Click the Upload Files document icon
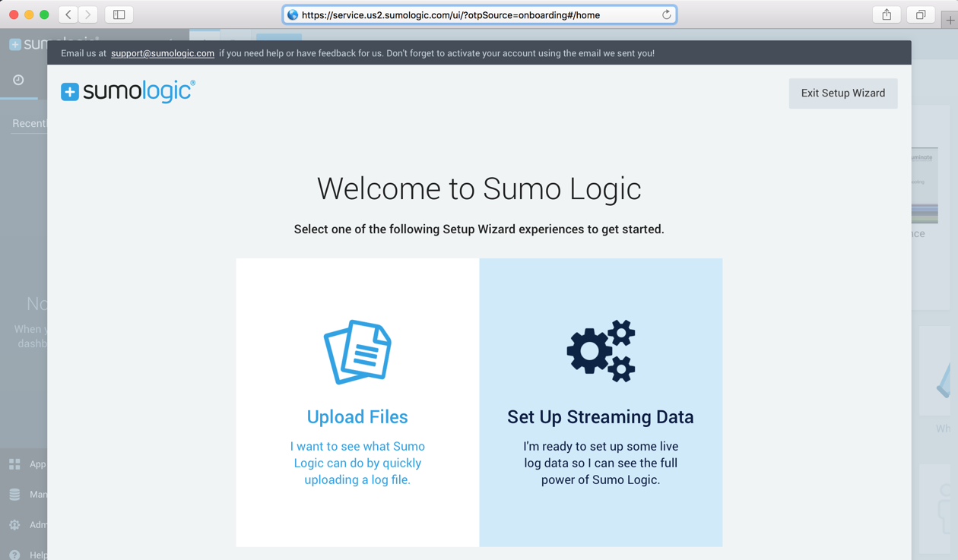Image resolution: width=958 pixels, height=560 pixels. [x=357, y=352]
